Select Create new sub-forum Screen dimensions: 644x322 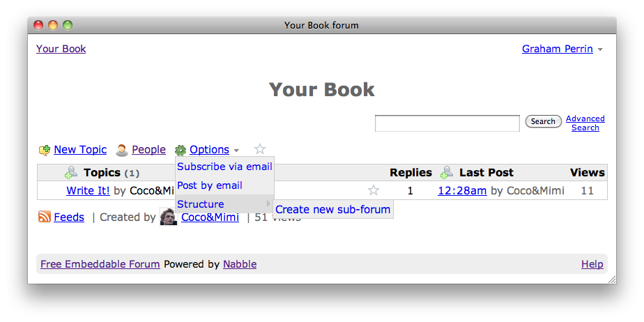333,209
